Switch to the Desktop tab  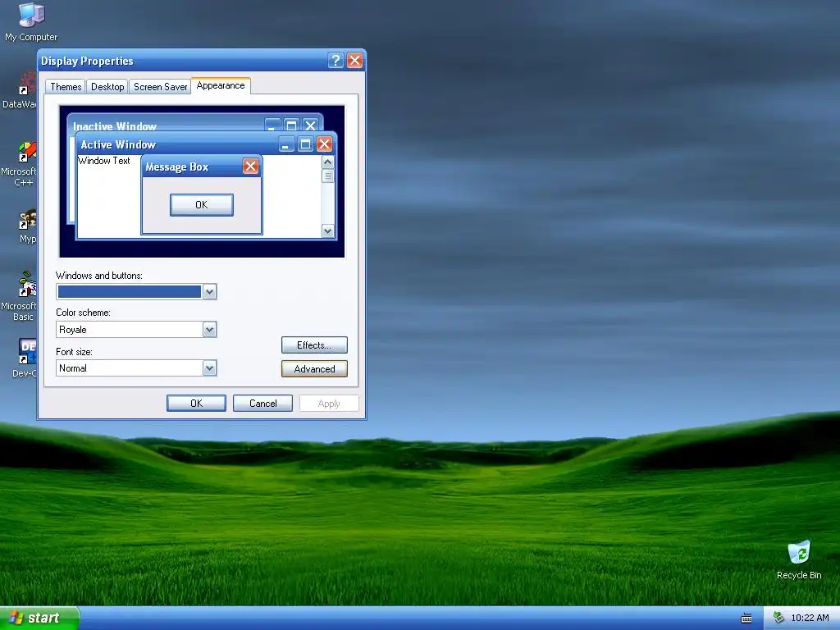coord(107,87)
